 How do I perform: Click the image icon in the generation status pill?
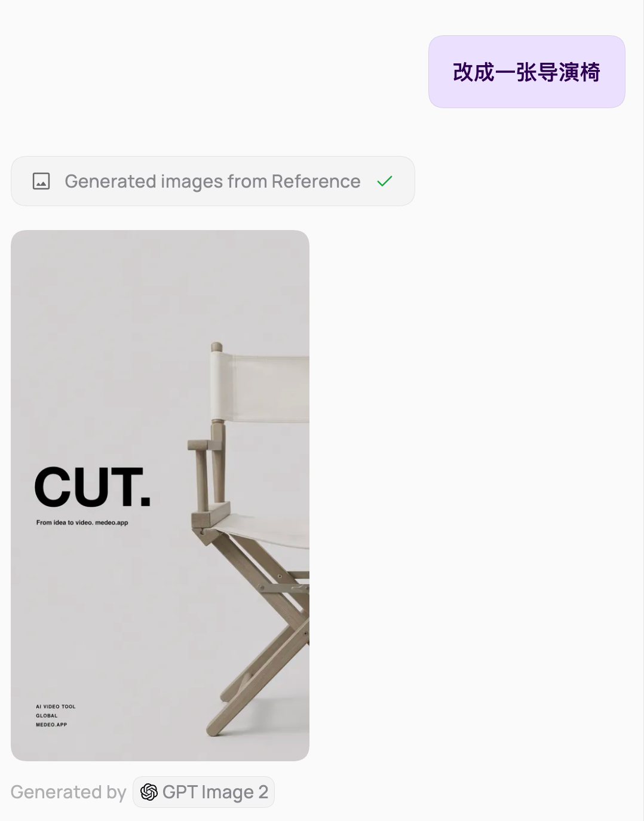41,181
